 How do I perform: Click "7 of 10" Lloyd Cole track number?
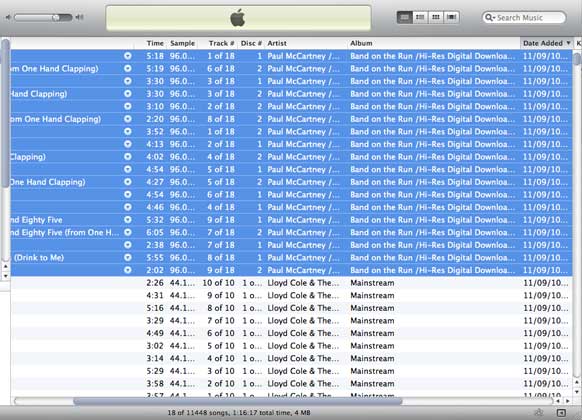coord(221,321)
